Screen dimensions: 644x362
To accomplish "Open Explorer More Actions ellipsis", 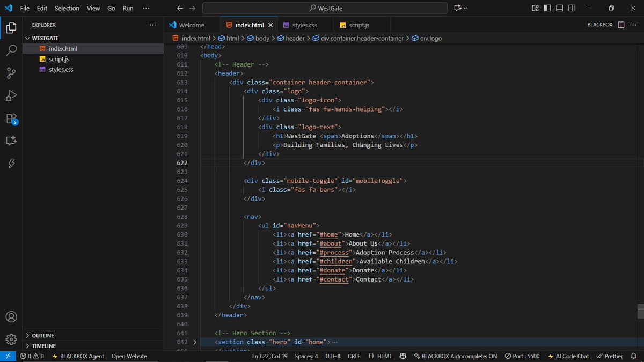I will point(153,25).
